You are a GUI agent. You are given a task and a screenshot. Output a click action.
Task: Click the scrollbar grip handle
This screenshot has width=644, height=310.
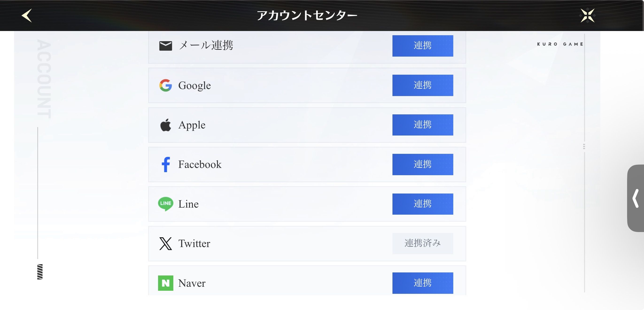click(584, 147)
